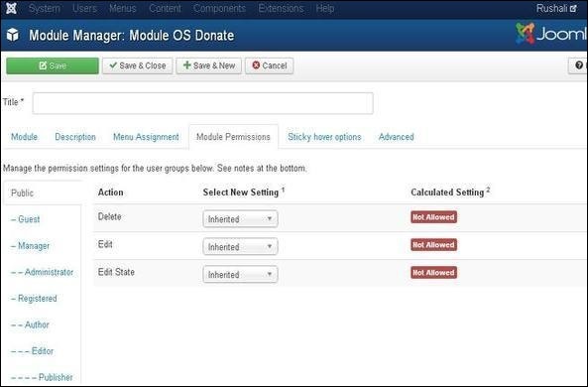588x387 pixels.
Task: Click the green Save button
Action: coord(53,65)
